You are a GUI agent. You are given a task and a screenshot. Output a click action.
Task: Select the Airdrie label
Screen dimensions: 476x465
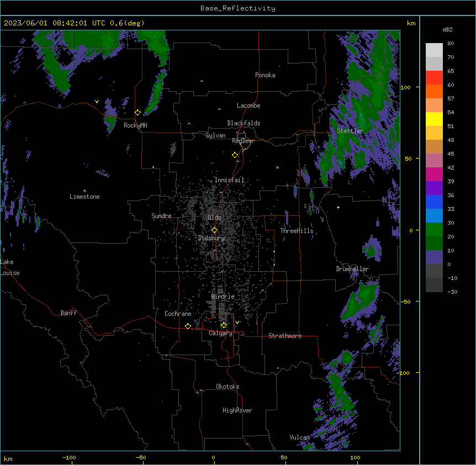click(223, 297)
